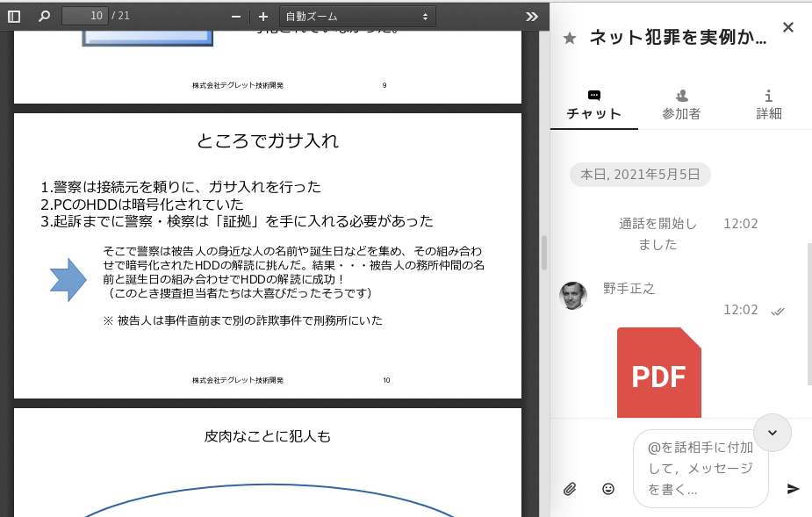Image resolution: width=812 pixels, height=517 pixels.
Task: Open the find-in-document search
Action: [x=45, y=17]
